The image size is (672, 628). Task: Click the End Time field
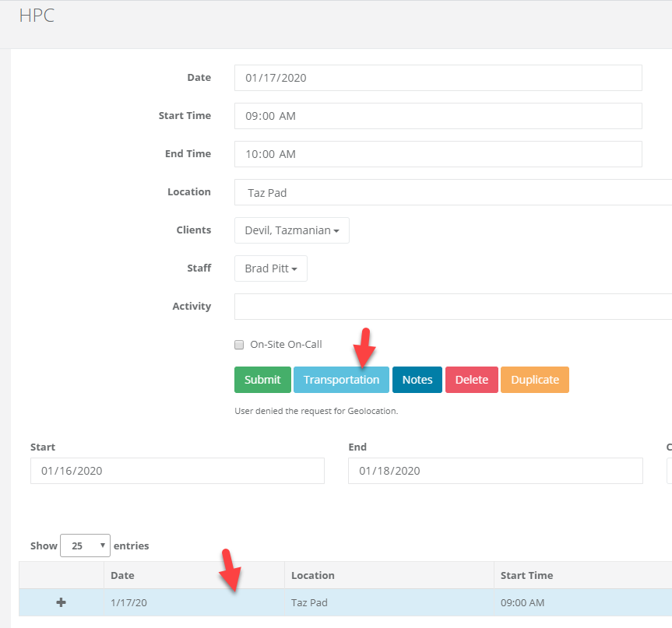(x=438, y=154)
